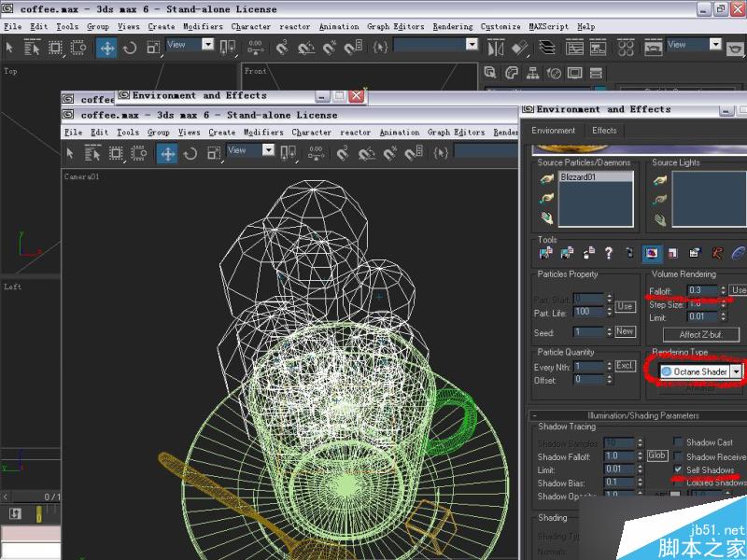The width and height of the screenshot is (747, 560).
Task: Open Graph Editors menu in inner window
Action: pyautogui.click(x=456, y=133)
